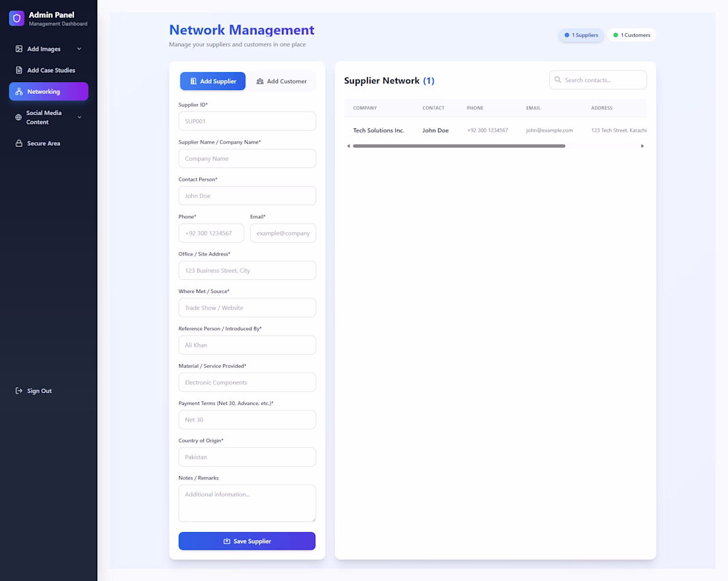The image size is (728, 581).
Task: Focus the Company Name input field
Action: 247,158
